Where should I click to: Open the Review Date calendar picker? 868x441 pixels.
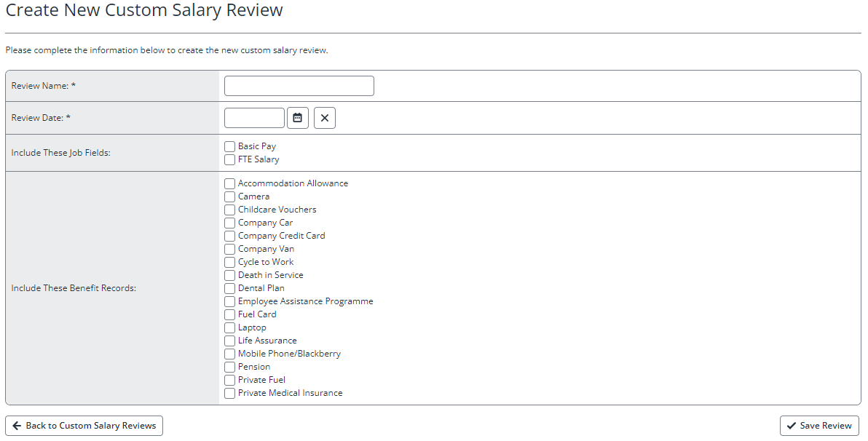pos(297,118)
